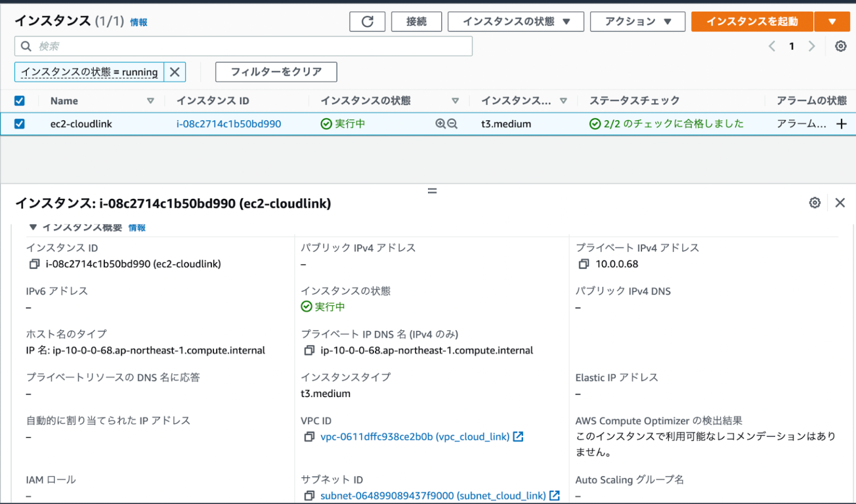The width and height of the screenshot is (856, 504).
Task: Open instance link i-08c2714c1b50bd990
Action: [228, 124]
